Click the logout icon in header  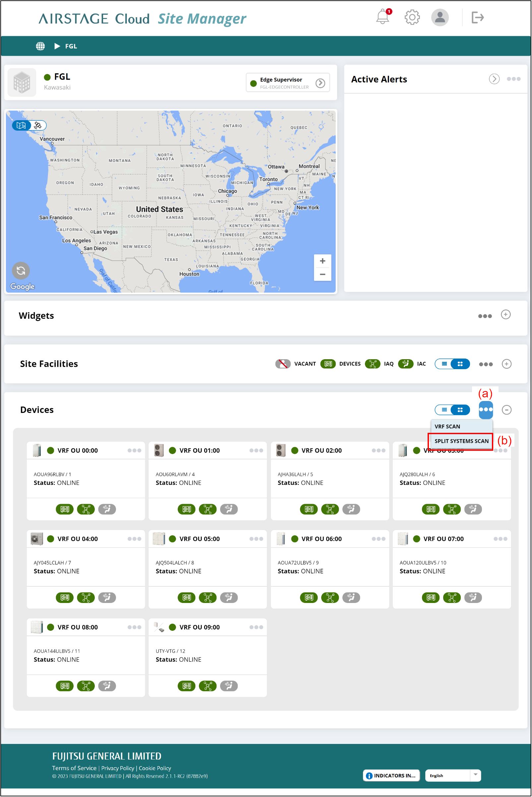(477, 17)
